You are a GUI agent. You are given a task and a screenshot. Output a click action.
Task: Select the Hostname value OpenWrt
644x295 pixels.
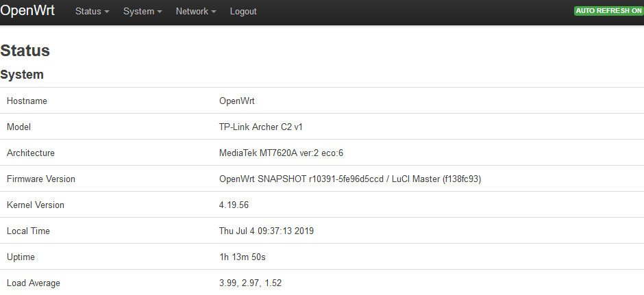pos(236,101)
